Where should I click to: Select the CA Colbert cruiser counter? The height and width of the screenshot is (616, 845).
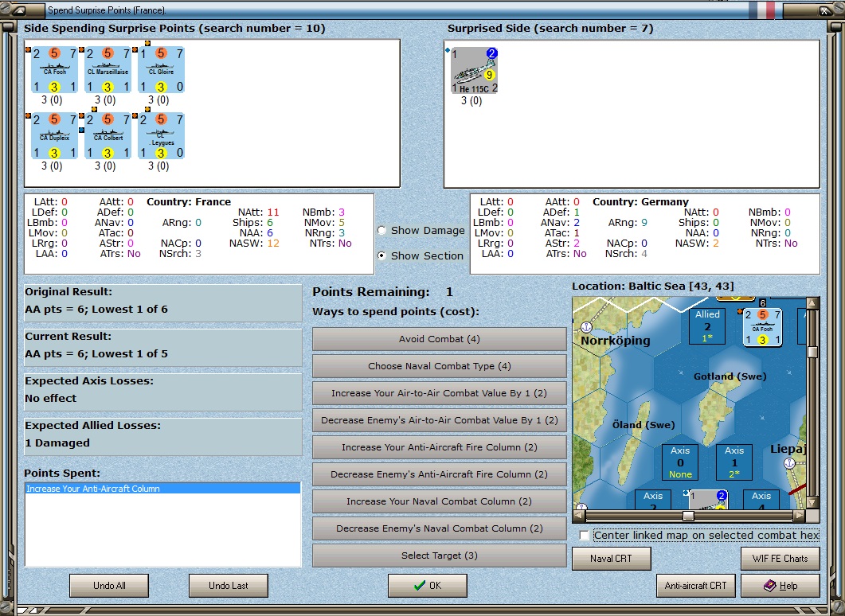pyautogui.click(x=108, y=135)
